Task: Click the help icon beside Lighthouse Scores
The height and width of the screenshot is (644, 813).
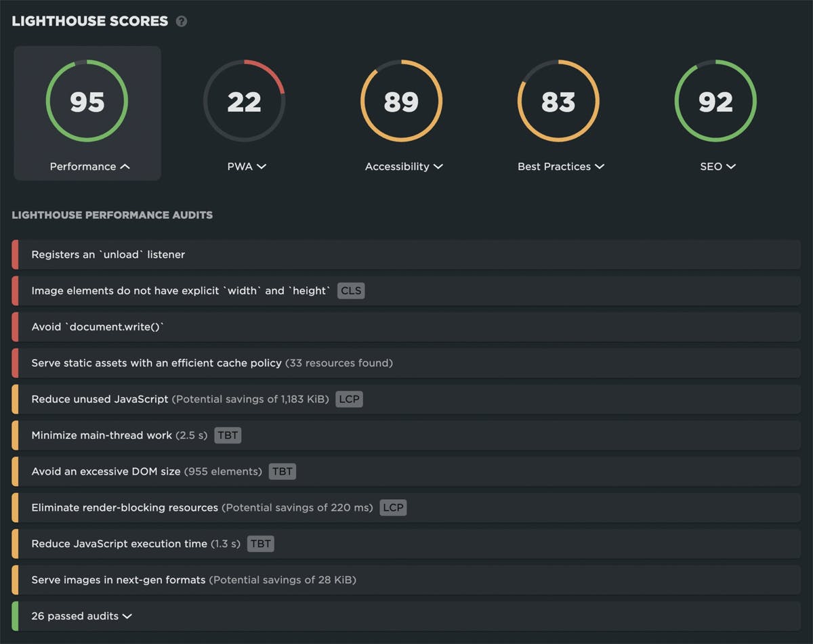Action: click(182, 21)
